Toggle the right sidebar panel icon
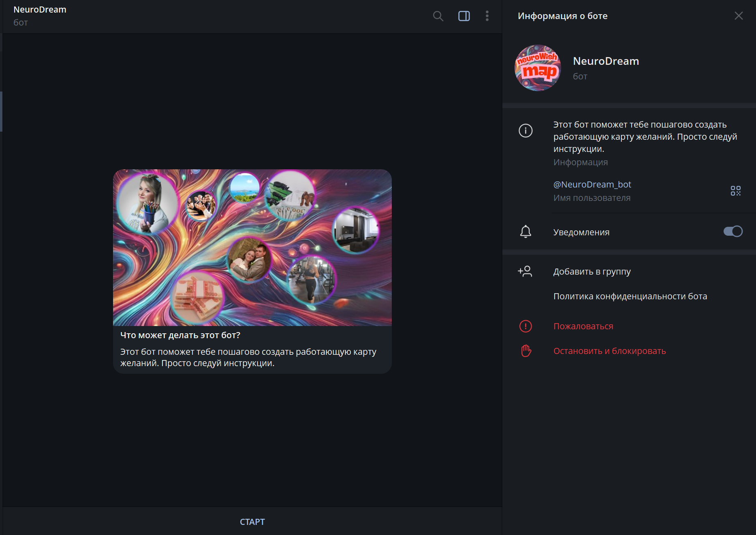The height and width of the screenshot is (535, 756). (x=464, y=16)
